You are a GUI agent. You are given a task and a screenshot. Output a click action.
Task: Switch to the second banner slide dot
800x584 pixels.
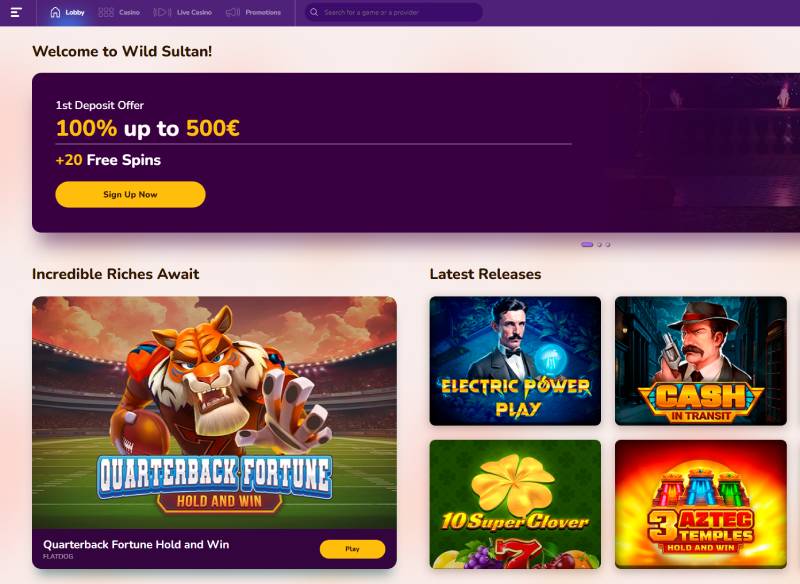[599, 244]
